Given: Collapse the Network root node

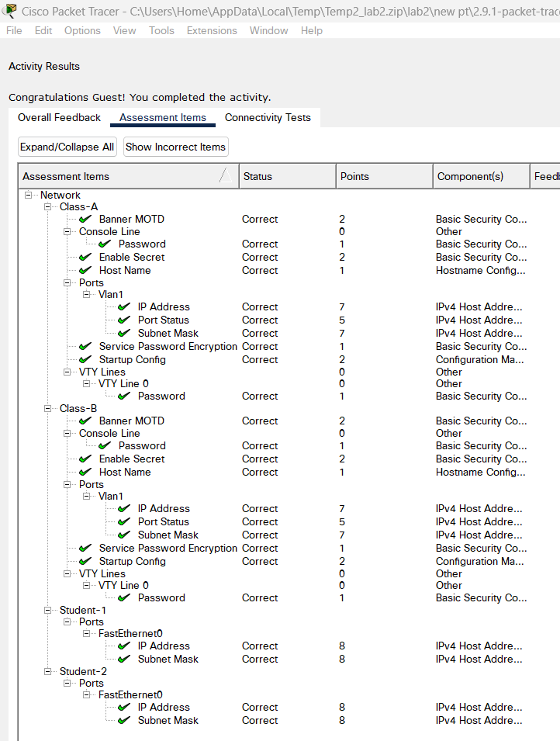Looking at the screenshot, I should coord(29,195).
